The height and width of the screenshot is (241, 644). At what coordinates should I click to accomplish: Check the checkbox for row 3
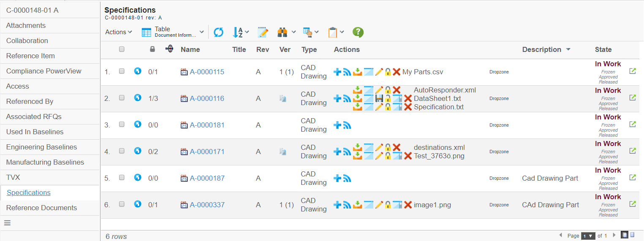[122, 125]
